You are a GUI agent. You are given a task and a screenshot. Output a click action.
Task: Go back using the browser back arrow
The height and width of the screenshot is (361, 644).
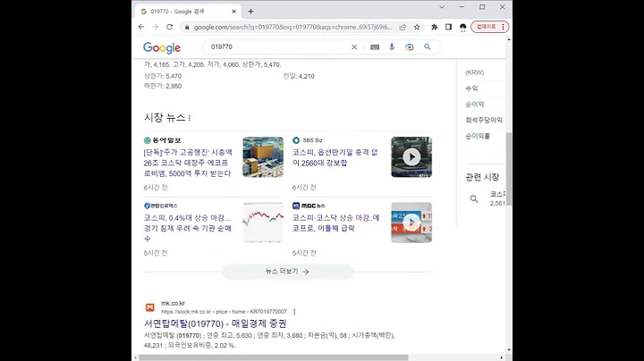click(x=141, y=27)
